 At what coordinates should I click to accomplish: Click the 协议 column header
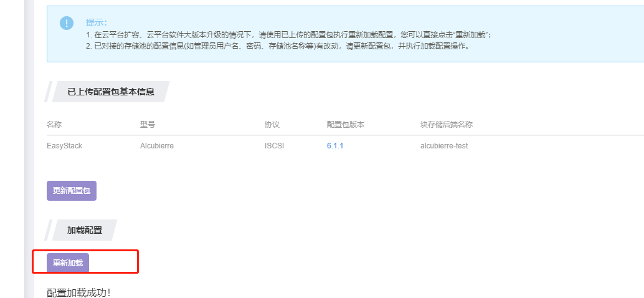[272, 125]
